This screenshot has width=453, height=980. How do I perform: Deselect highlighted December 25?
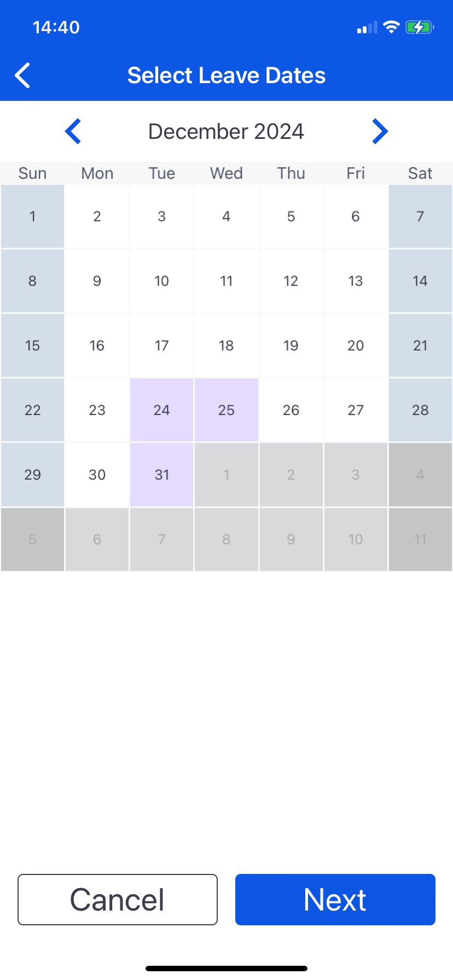(x=226, y=410)
